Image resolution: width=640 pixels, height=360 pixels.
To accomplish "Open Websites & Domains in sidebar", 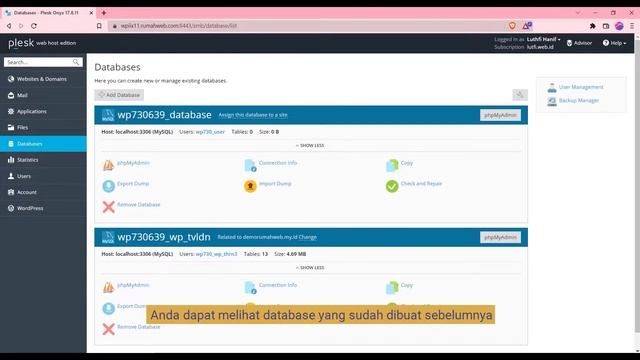I will [x=43, y=79].
